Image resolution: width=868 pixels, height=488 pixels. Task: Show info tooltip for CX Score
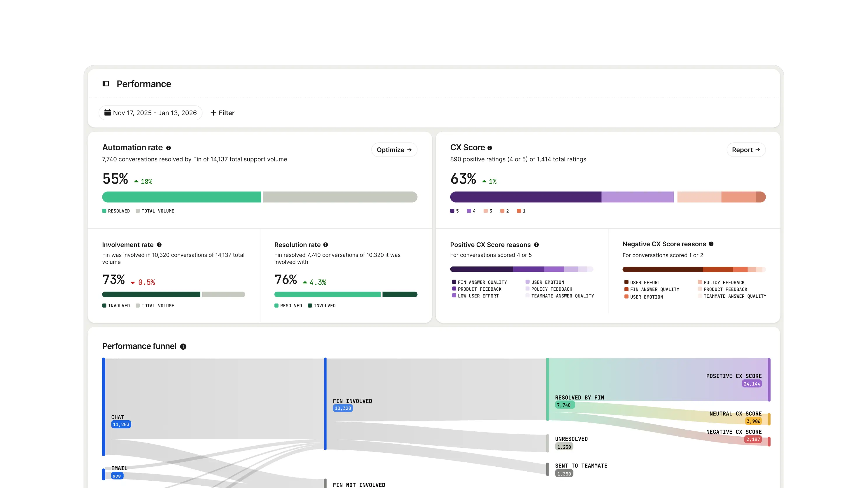(490, 148)
